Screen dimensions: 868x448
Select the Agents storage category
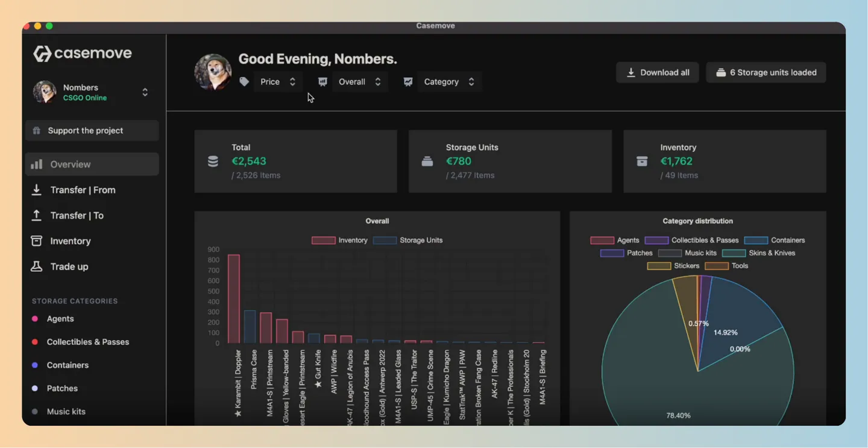coord(60,318)
